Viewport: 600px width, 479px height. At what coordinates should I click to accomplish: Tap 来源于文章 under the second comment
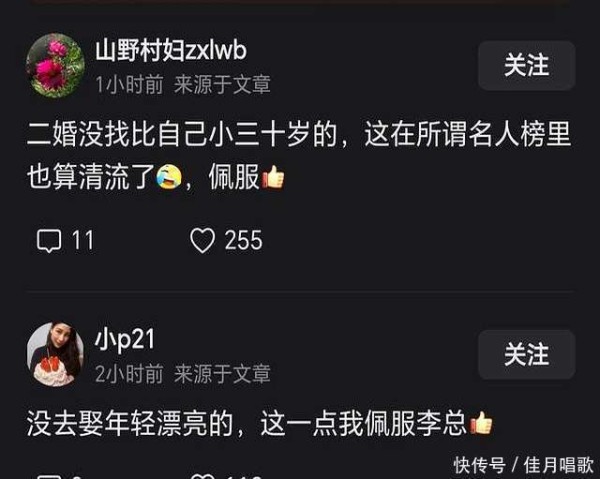(222, 374)
